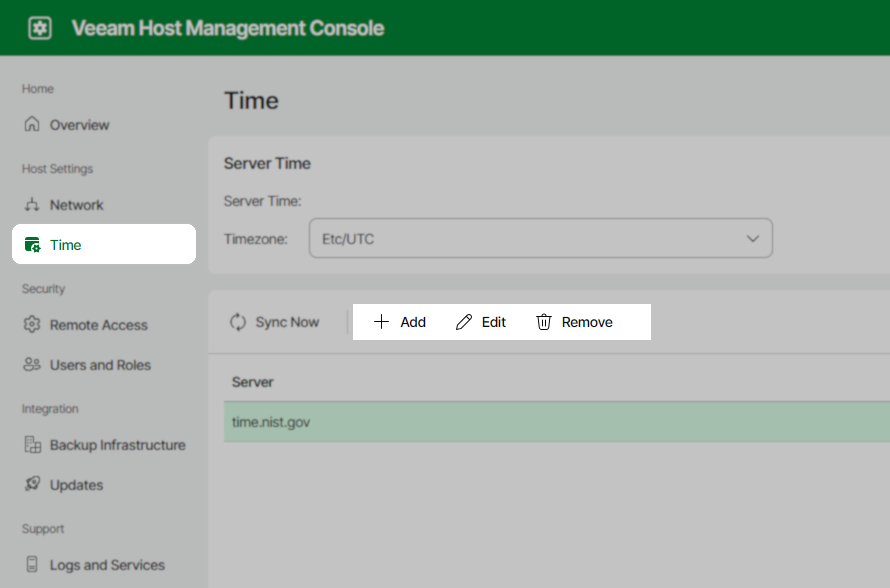This screenshot has height=588, width=890.
Task: Click the trash icon for Remove
Action: [x=543, y=322]
